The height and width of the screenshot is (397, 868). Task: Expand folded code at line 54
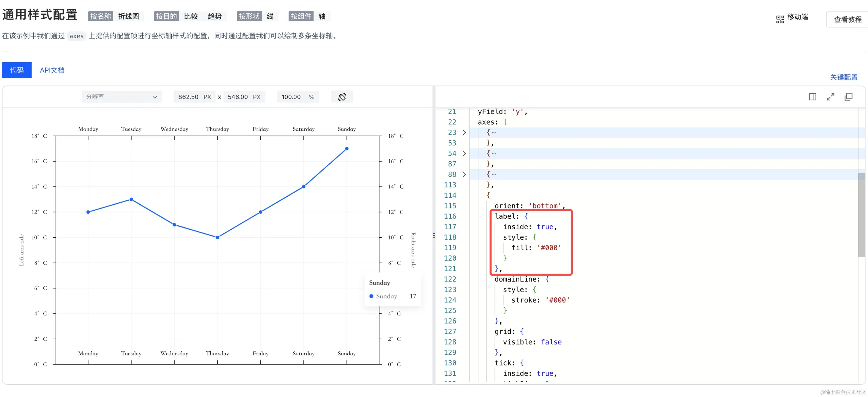coord(464,153)
